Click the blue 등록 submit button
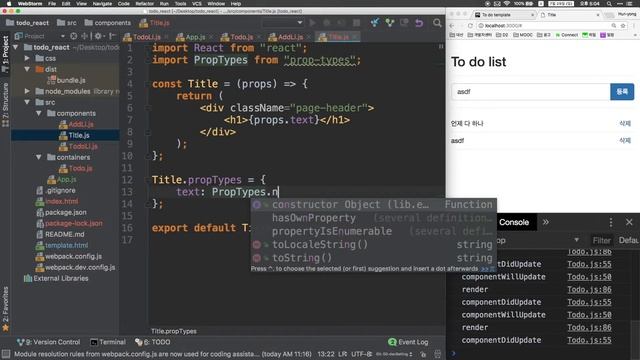This screenshot has width=640, height=360. pyautogui.click(x=622, y=91)
